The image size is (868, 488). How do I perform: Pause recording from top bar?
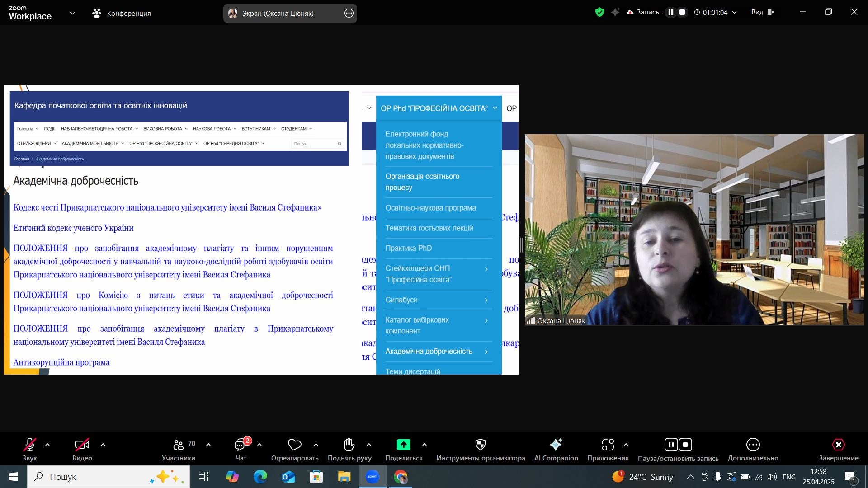point(671,13)
